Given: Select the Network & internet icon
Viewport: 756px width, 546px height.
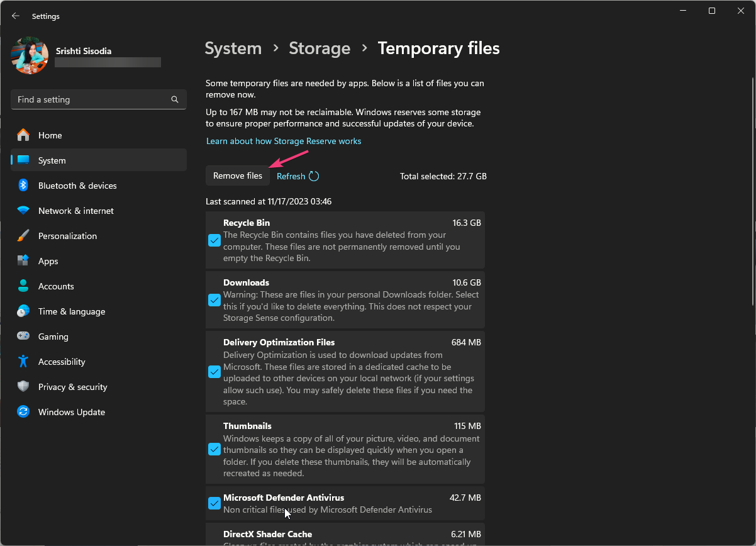Looking at the screenshot, I should coord(23,210).
